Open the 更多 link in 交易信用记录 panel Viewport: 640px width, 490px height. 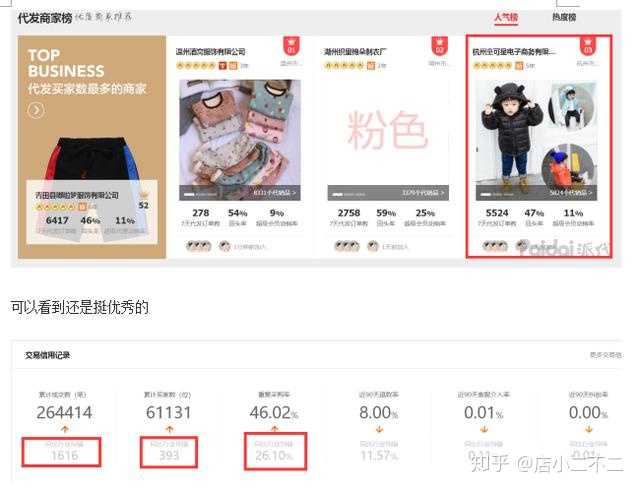[606, 355]
